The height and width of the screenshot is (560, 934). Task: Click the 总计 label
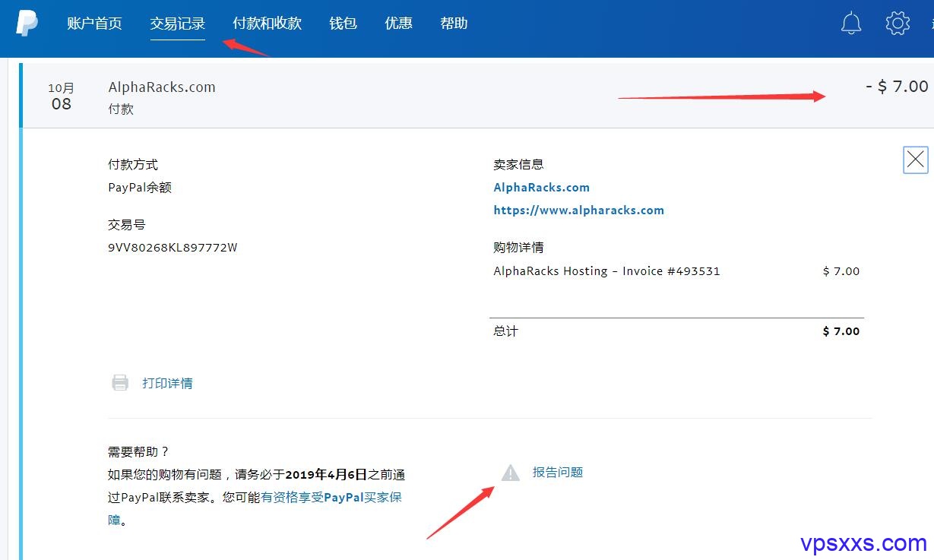click(506, 331)
